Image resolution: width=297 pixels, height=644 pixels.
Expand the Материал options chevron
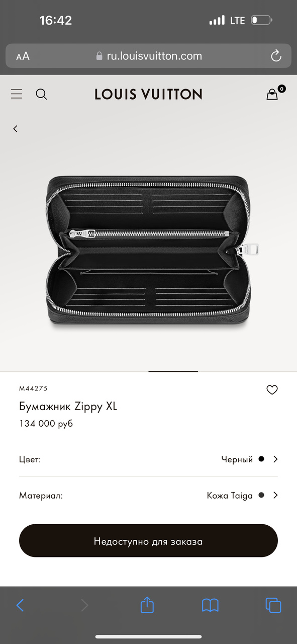tap(275, 495)
